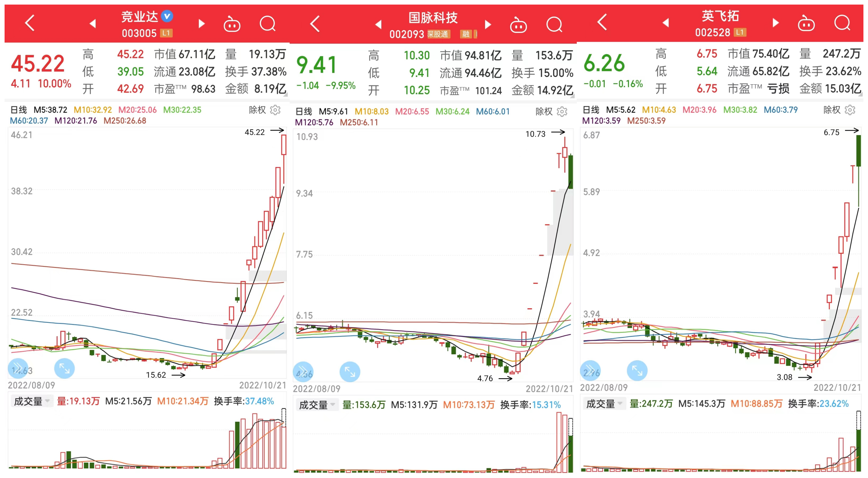Viewport: 868px width, 478px height.
Task: Tap verified badge next to 竞业达
Action: (x=167, y=16)
